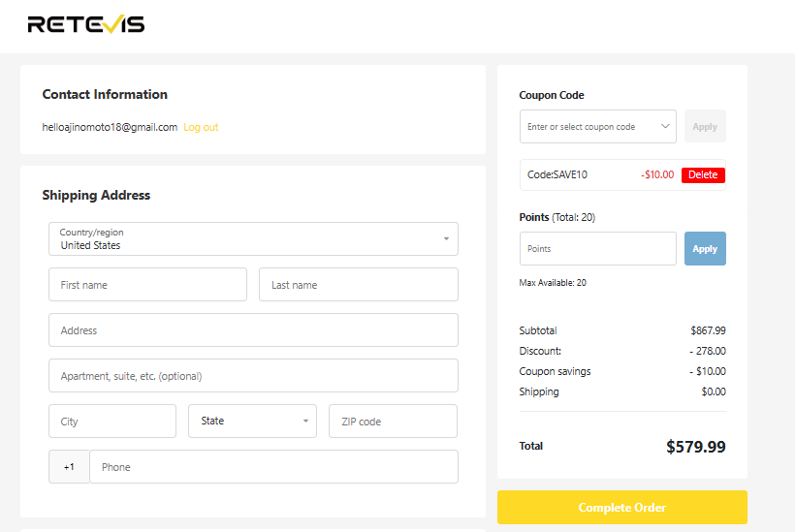Viewport: 795px width, 532px height.
Task: Select the Address input field
Action: click(x=253, y=330)
